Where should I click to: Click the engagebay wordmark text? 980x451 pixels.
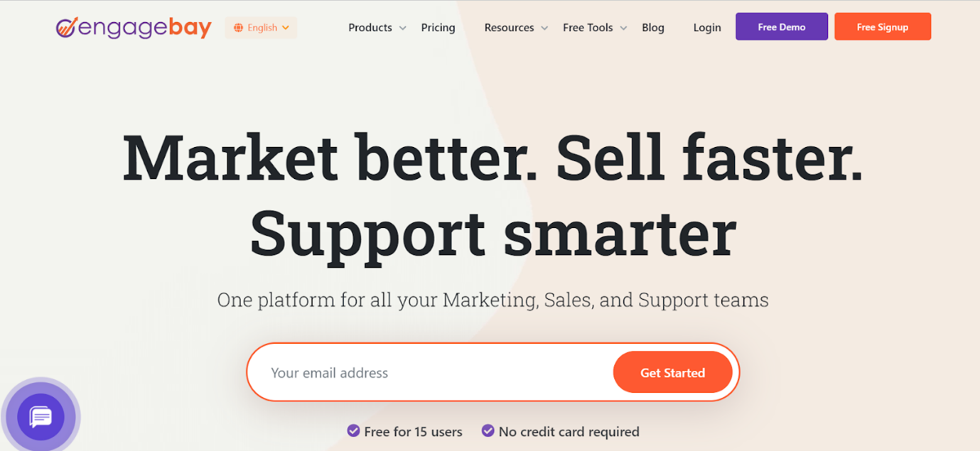145,28
